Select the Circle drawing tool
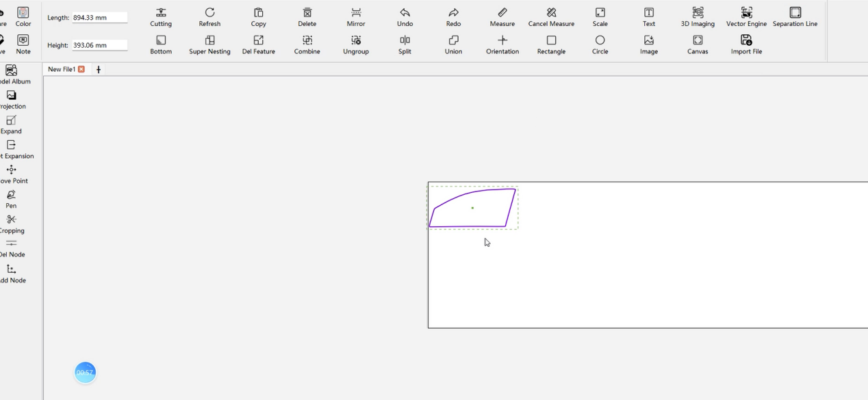The height and width of the screenshot is (400, 868). tap(600, 43)
